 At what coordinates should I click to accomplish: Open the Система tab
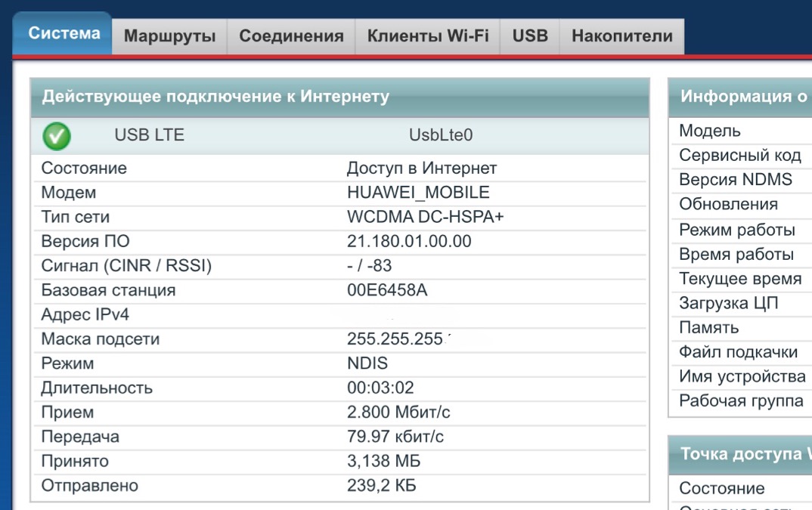coord(64,34)
